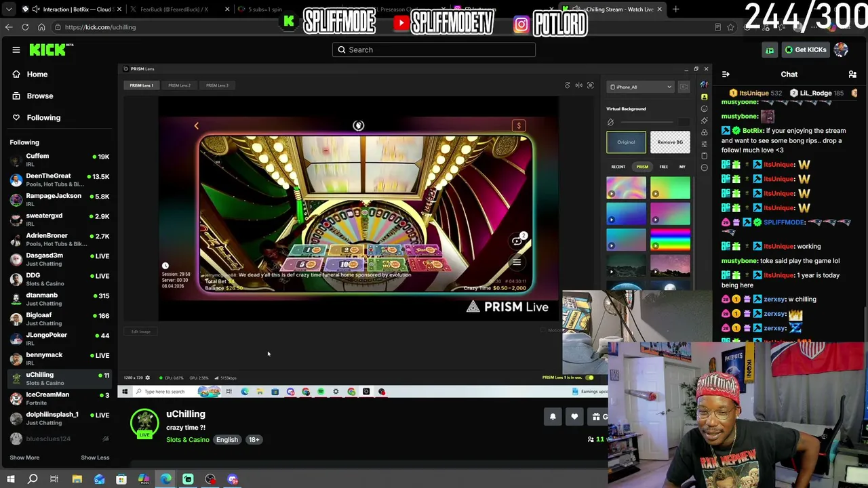
Task: Switch to MY backgrounds tab
Action: (x=682, y=167)
